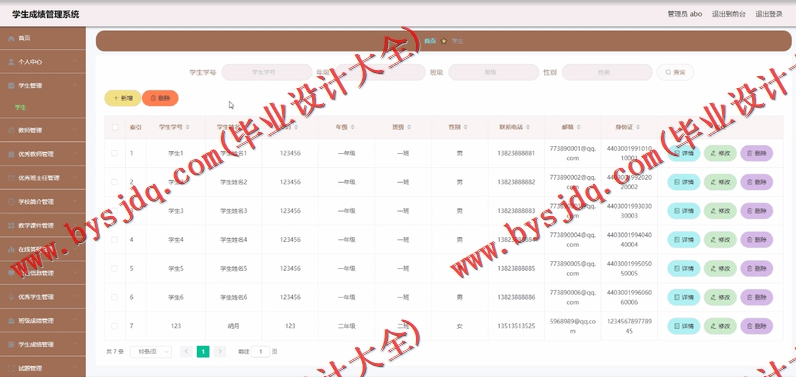This screenshot has width=796, height=377.
Task: Expand the 个人中心 chevron
Action: click(x=75, y=62)
